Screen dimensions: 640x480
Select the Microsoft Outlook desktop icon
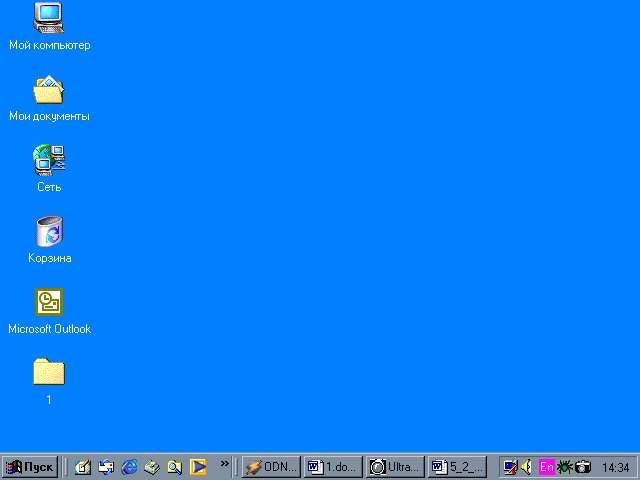click(49, 302)
